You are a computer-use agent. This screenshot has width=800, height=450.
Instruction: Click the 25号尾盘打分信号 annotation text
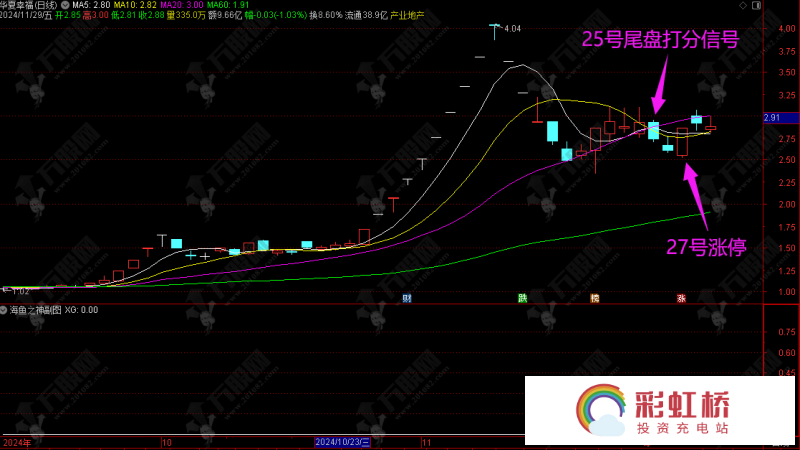[x=661, y=40]
